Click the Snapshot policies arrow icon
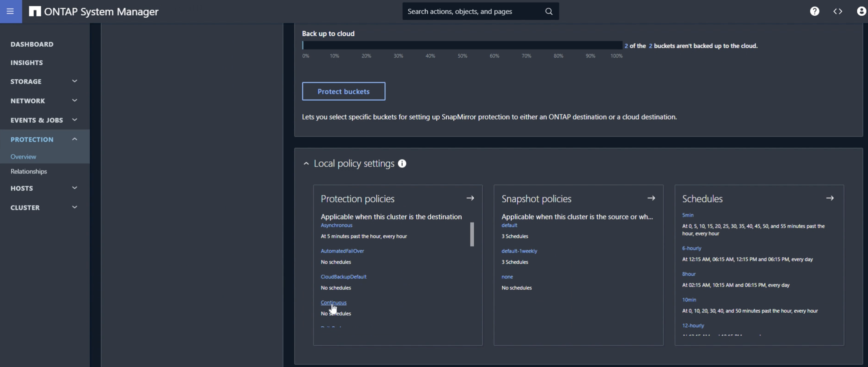This screenshot has height=367, width=868. pos(651,198)
